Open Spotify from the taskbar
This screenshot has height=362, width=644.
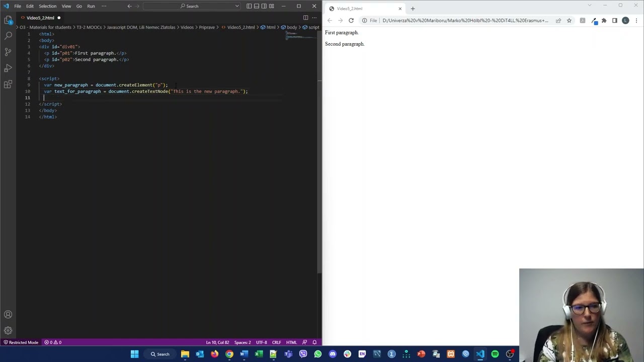click(495, 354)
